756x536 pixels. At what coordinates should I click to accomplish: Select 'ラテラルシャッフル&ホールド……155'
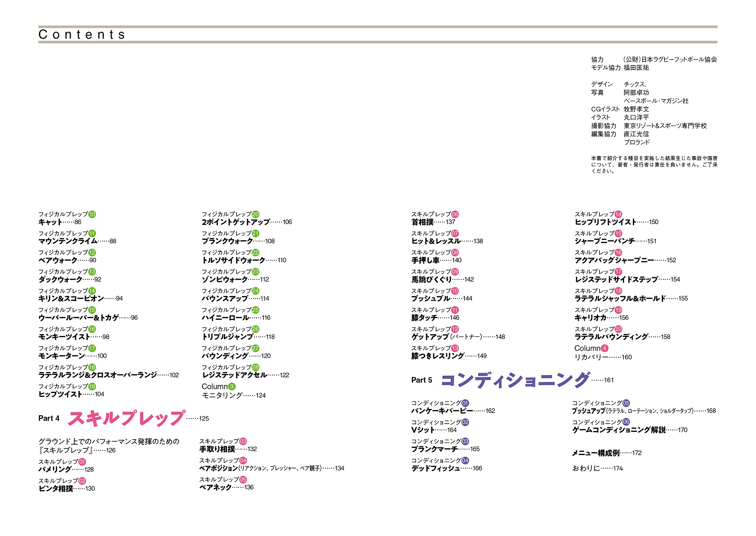click(631, 298)
